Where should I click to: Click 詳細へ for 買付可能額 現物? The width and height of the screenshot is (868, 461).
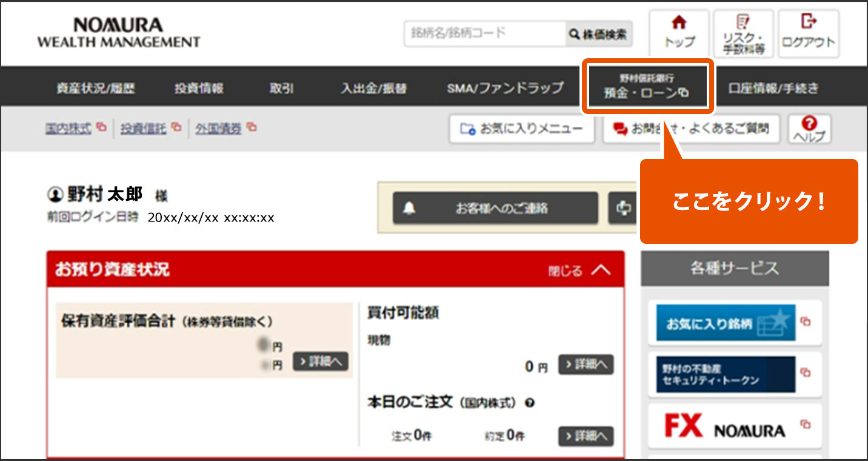[x=586, y=365]
